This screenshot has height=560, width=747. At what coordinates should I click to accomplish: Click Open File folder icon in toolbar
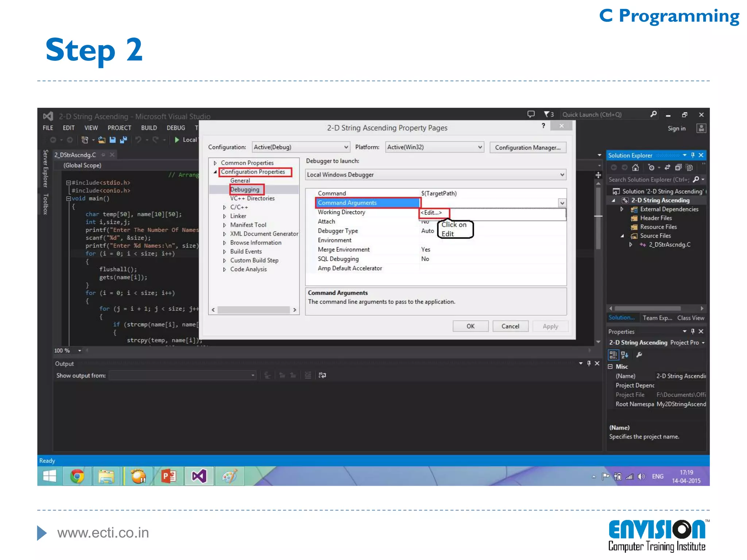102,140
